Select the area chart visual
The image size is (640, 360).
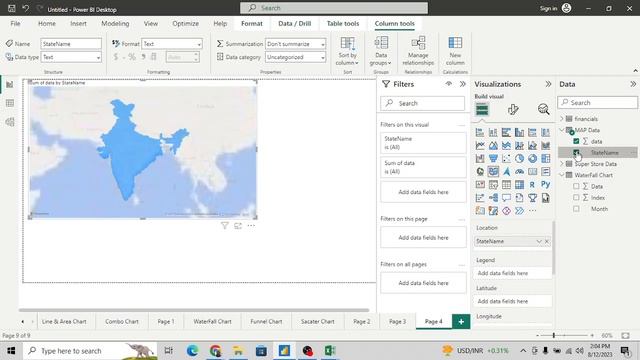493,145
